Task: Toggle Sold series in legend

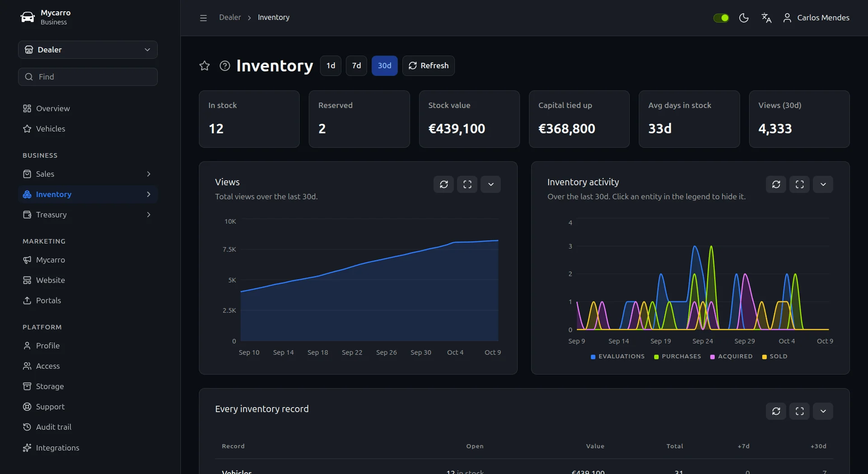Action: coord(775,357)
